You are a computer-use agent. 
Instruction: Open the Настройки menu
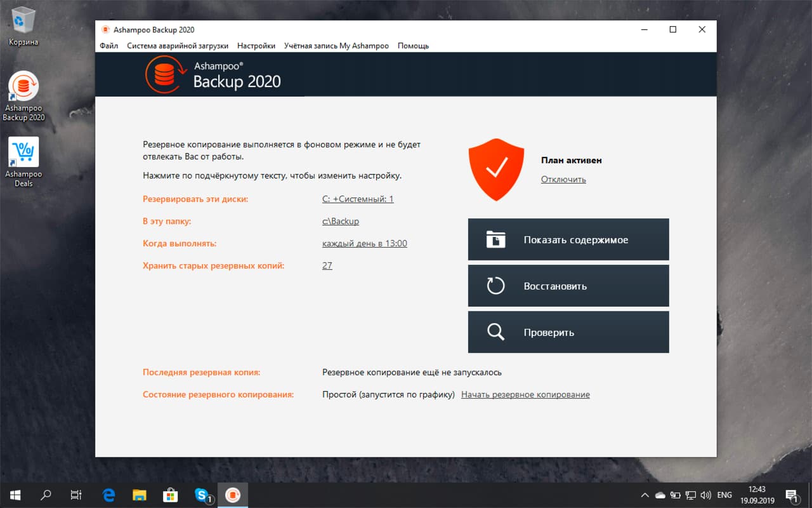pyautogui.click(x=256, y=46)
